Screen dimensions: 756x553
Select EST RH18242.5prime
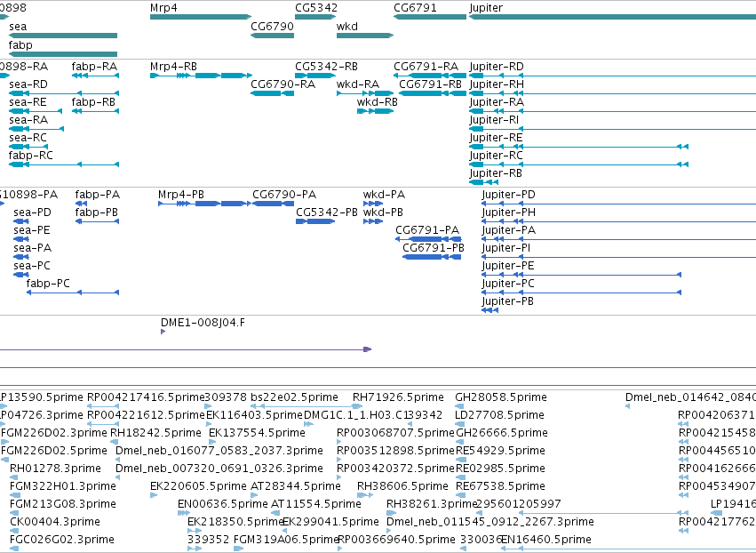(155, 433)
